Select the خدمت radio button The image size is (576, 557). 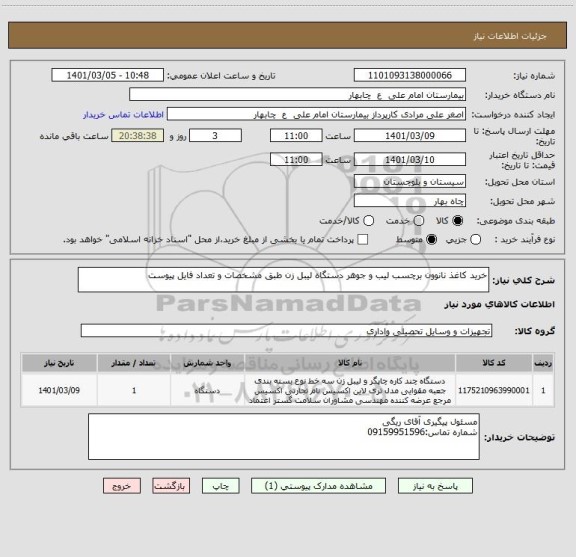[419, 220]
